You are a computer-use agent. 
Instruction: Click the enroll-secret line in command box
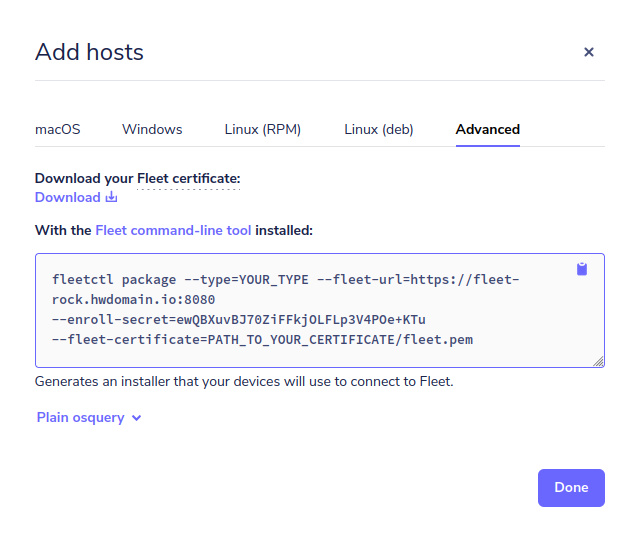239,319
